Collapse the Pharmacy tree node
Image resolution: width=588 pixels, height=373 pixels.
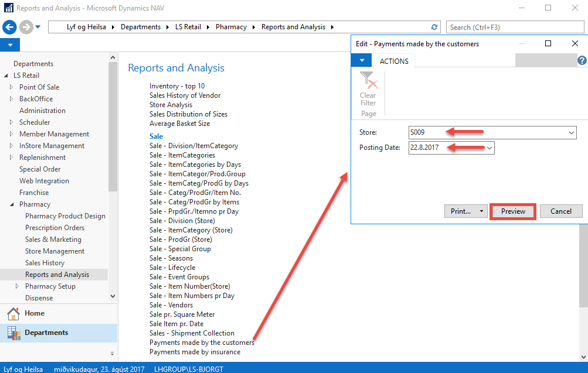(11, 204)
